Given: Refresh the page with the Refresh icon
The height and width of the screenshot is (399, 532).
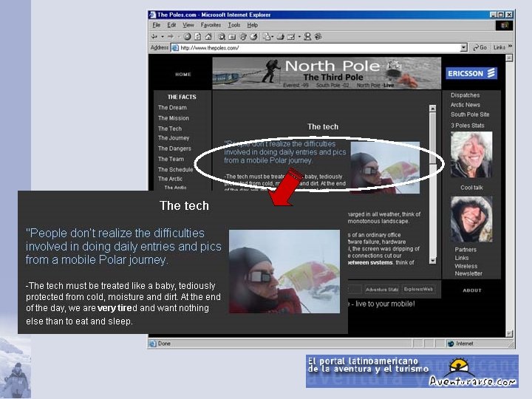Looking at the screenshot, I should (198, 37).
